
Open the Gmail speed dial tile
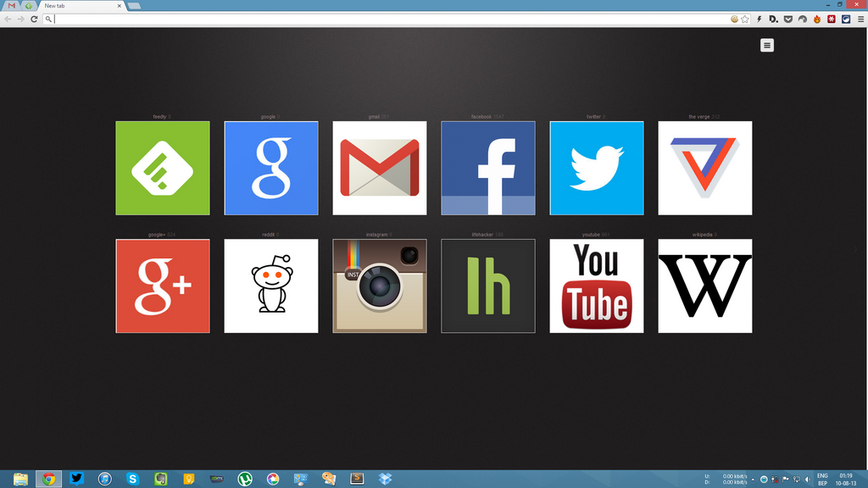pos(380,169)
